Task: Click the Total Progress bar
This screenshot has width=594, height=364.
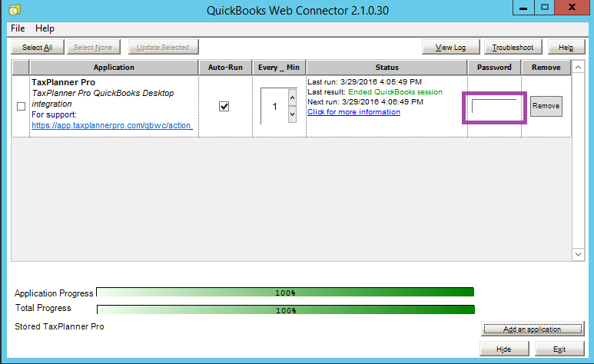Action: coord(286,309)
